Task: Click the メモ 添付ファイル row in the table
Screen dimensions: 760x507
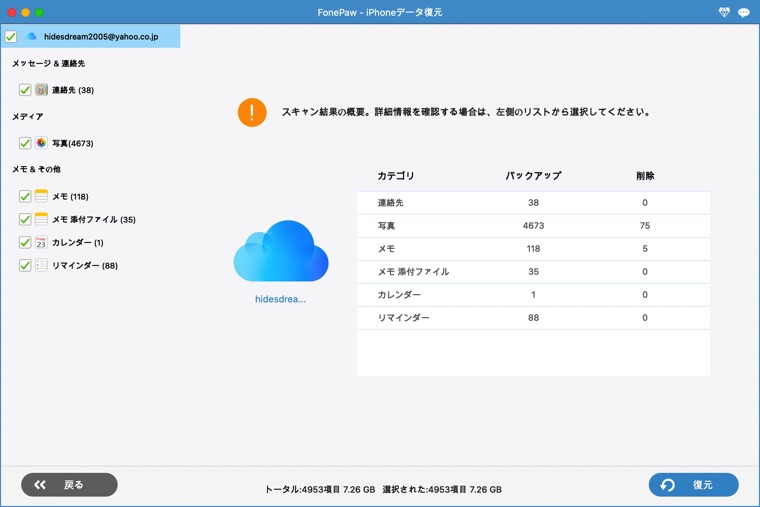Action: pos(534,272)
